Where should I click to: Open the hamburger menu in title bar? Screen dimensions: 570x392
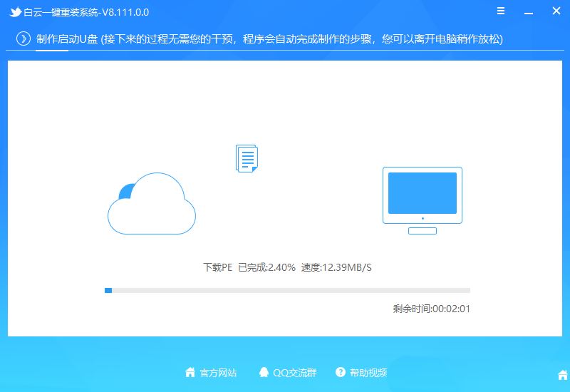[501, 12]
